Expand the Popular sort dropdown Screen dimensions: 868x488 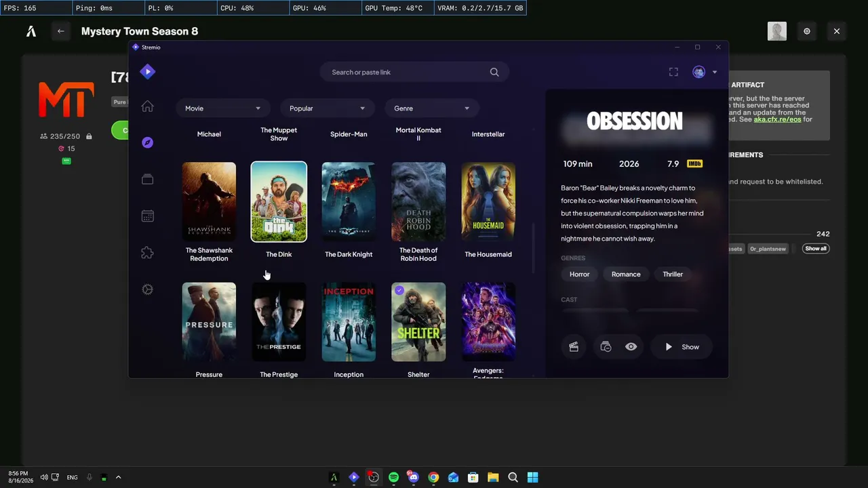point(328,108)
